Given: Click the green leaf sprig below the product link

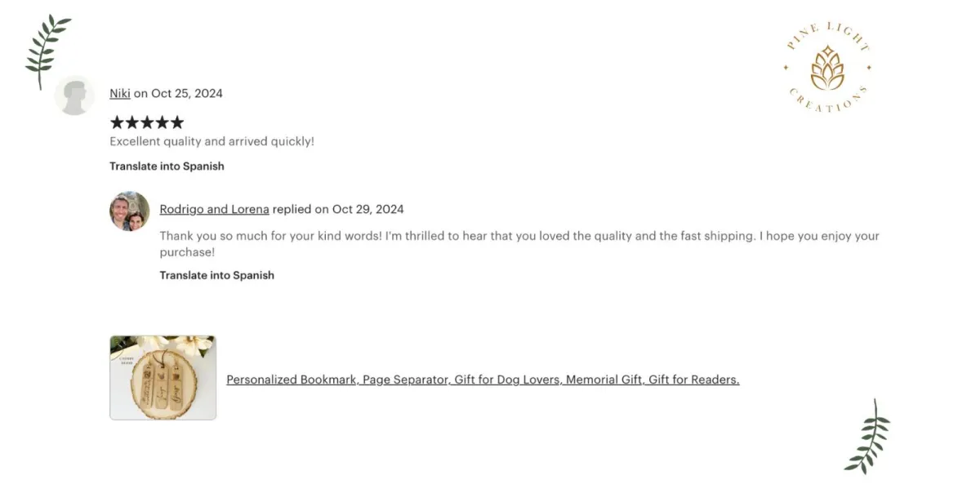Looking at the screenshot, I should [x=867, y=437].
